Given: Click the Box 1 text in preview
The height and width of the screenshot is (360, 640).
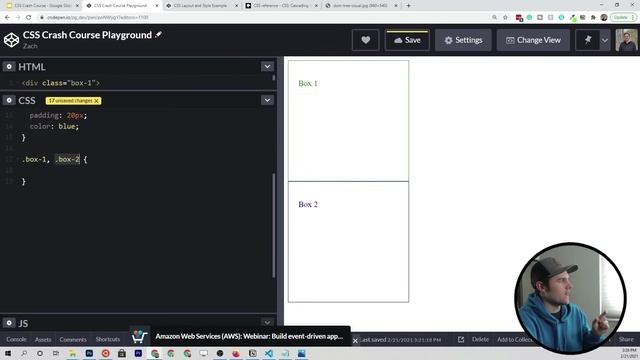Looking at the screenshot, I should tap(308, 83).
